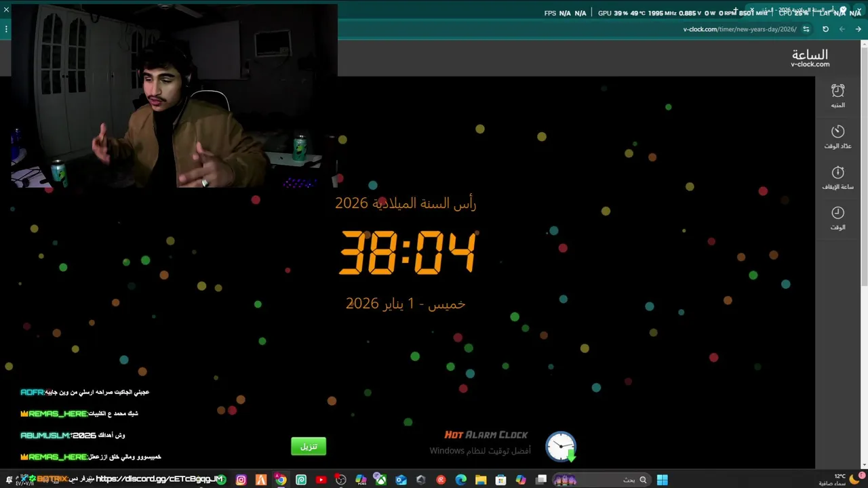Open Microsoft Store from the taskbar
Viewport: 868px width, 488px height.
point(501,480)
